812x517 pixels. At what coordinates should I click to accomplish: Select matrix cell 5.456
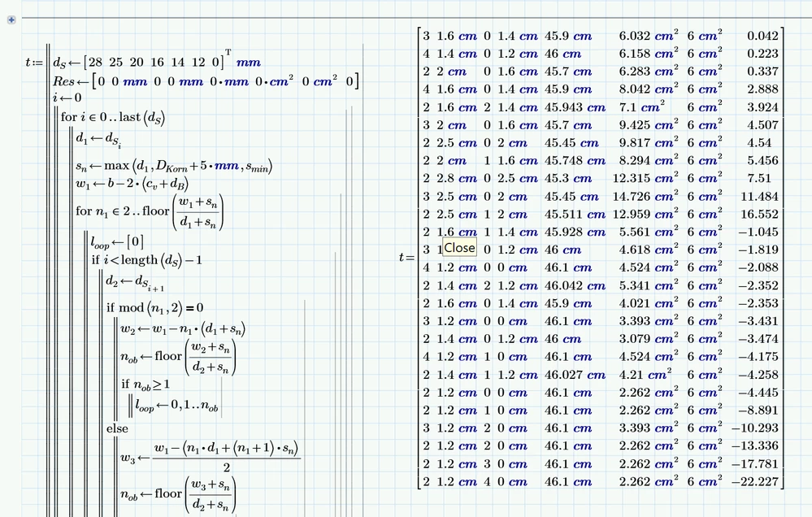(x=762, y=161)
